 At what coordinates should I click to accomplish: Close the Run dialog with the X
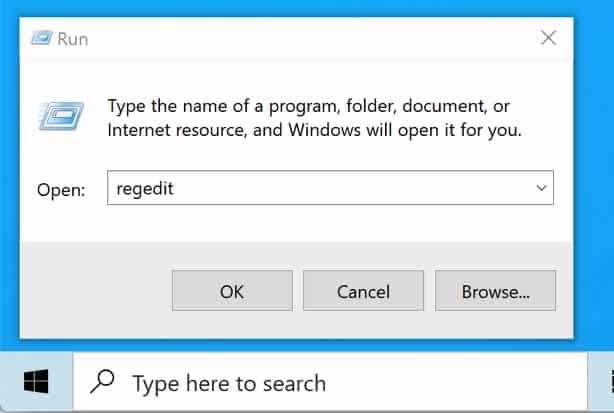(x=548, y=38)
